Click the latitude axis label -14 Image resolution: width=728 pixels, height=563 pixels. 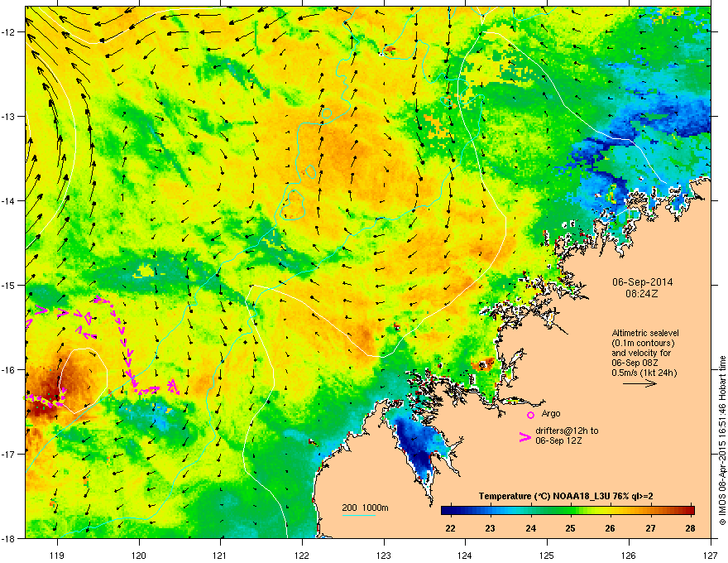pos(9,200)
